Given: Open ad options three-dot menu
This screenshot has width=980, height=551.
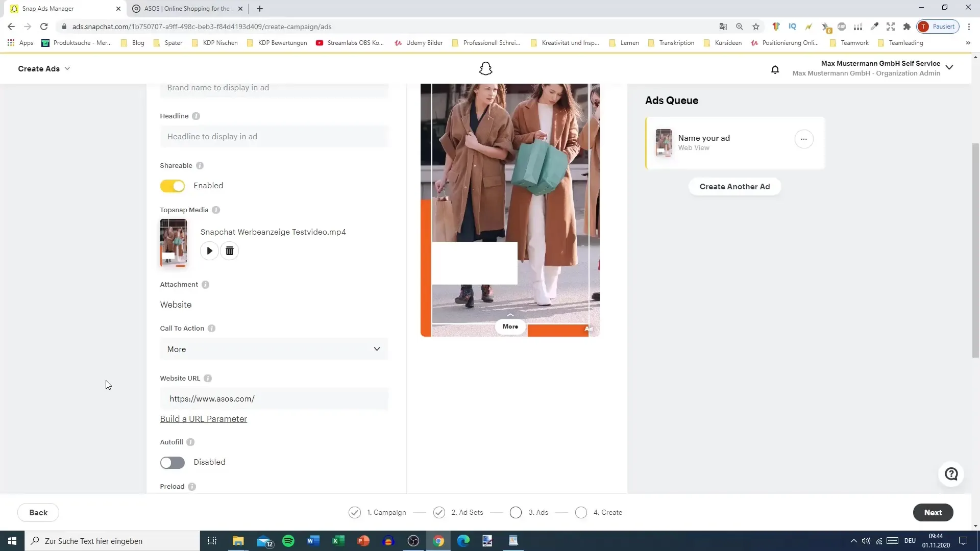Looking at the screenshot, I should click(803, 139).
